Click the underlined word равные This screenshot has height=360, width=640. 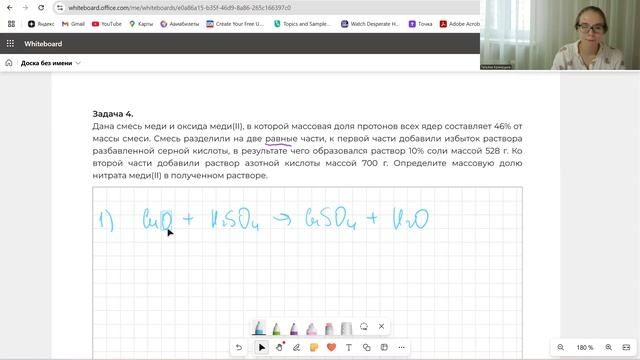(281, 139)
